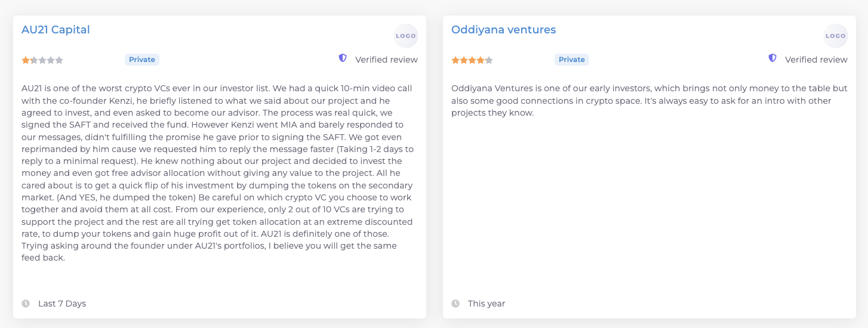Click the shield icon on Oddiyana review
Viewport: 868px width, 328px height.
coord(772,58)
